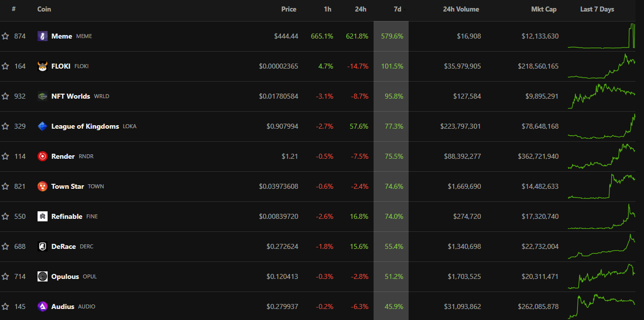Sort table by Coin column header
644x320 pixels.
tap(44, 9)
